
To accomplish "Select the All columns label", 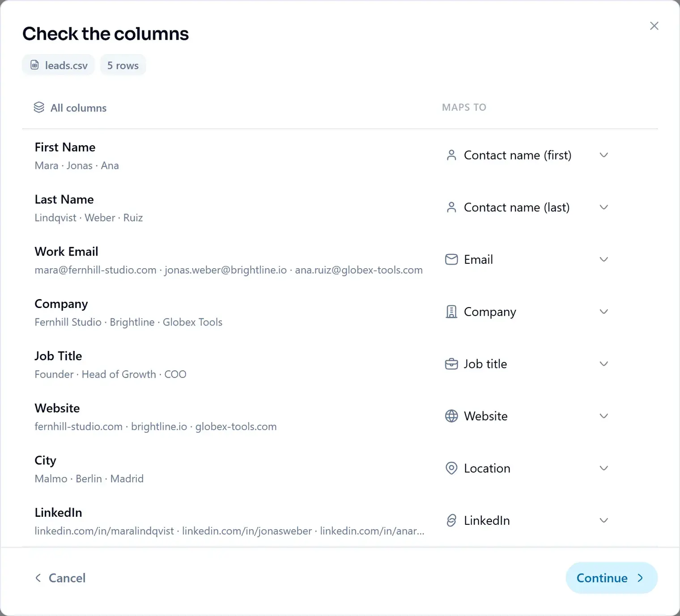I will [78, 108].
